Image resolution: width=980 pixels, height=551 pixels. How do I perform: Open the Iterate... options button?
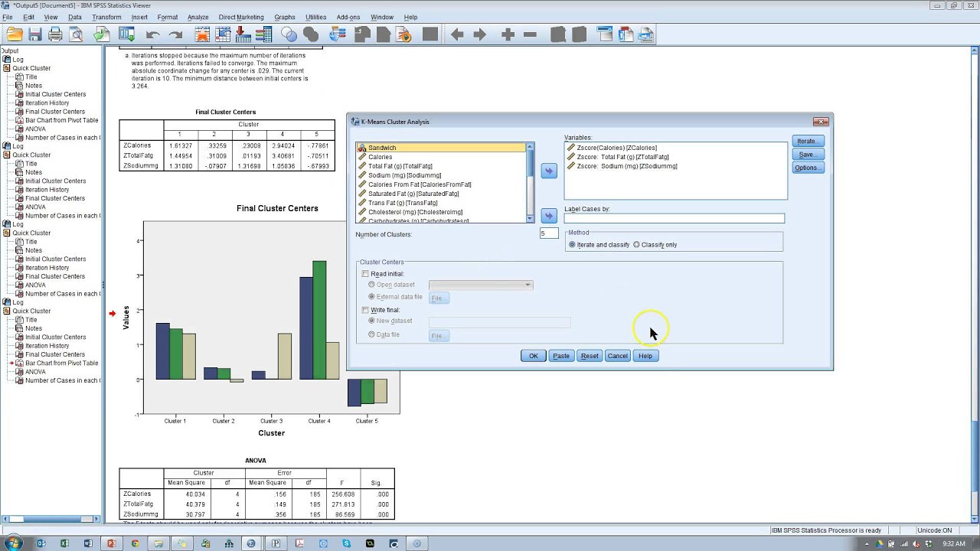(807, 141)
